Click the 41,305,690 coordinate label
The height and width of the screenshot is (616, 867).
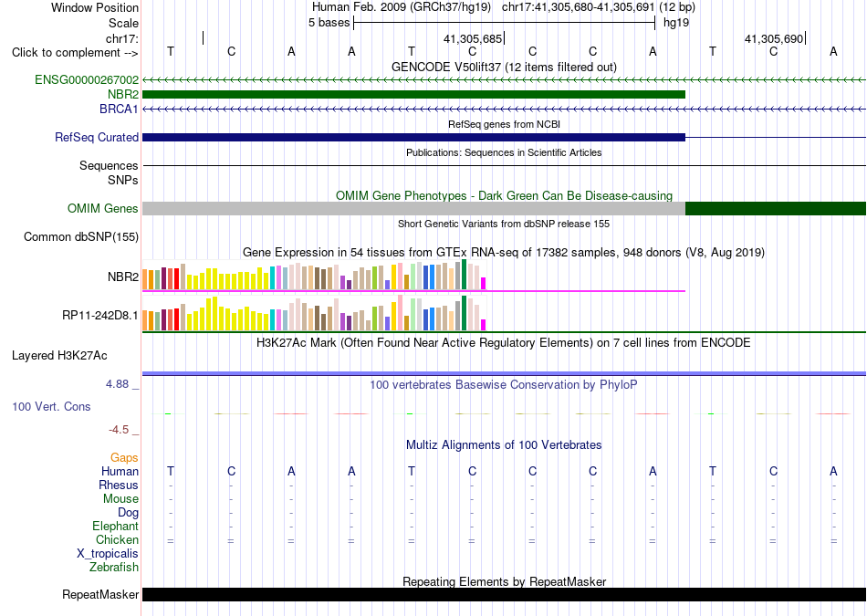[774, 38]
